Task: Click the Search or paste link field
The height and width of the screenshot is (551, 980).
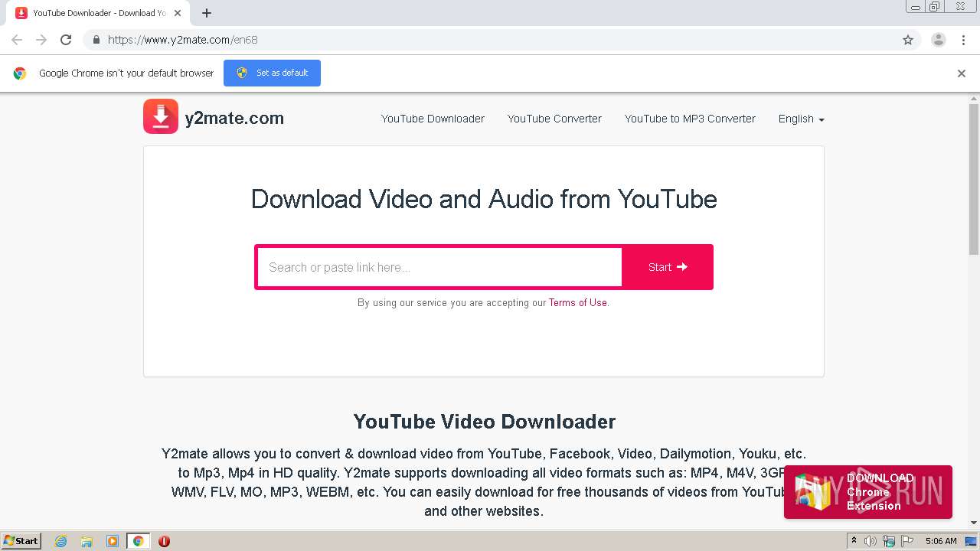Action: [439, 267]
